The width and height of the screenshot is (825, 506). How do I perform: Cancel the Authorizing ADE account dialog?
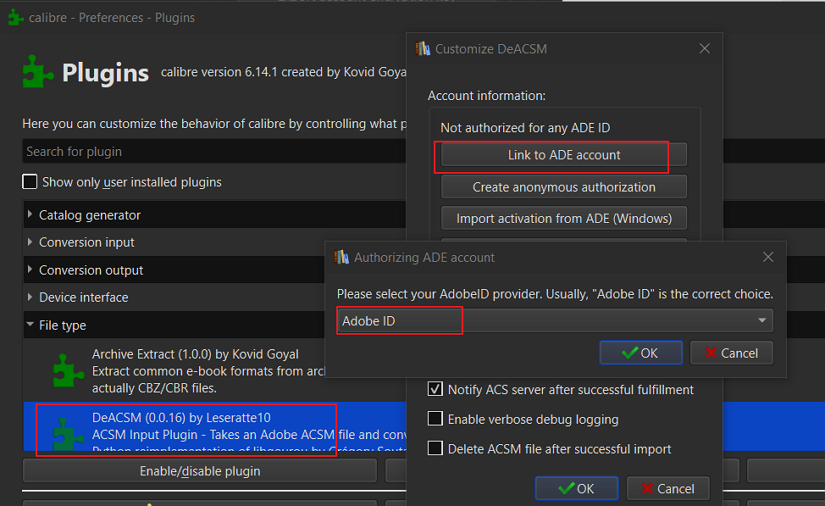[x=731, y=353]
